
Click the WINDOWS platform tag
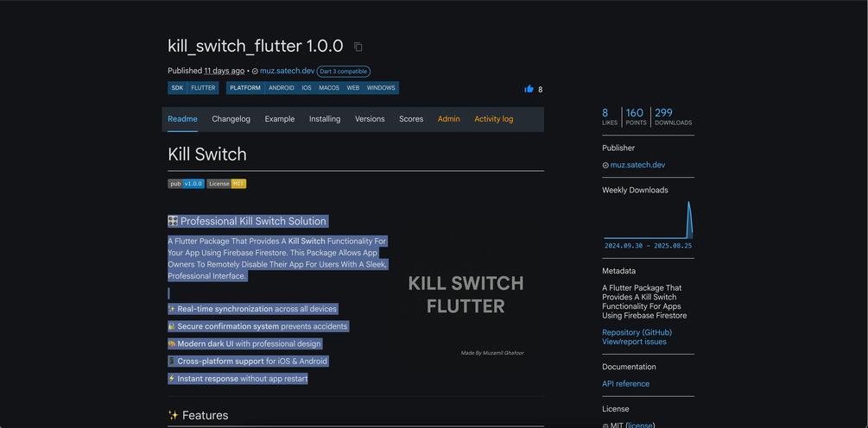tap(381, 88)
